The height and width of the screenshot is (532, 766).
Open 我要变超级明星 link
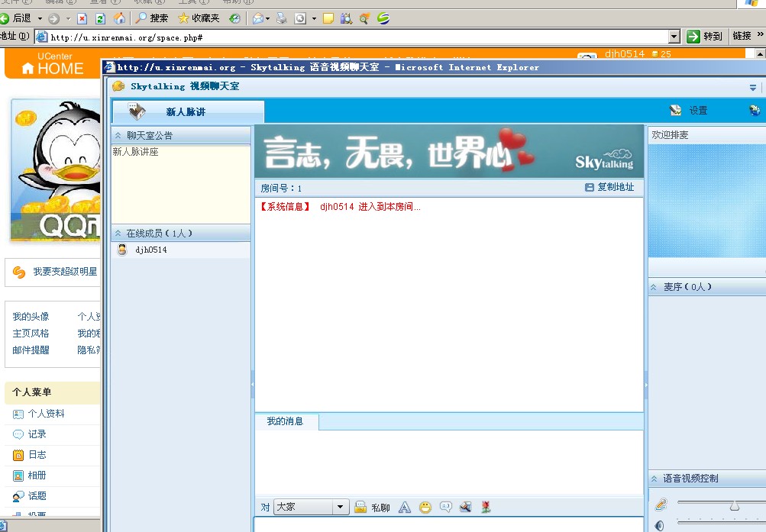pos(65,272)
